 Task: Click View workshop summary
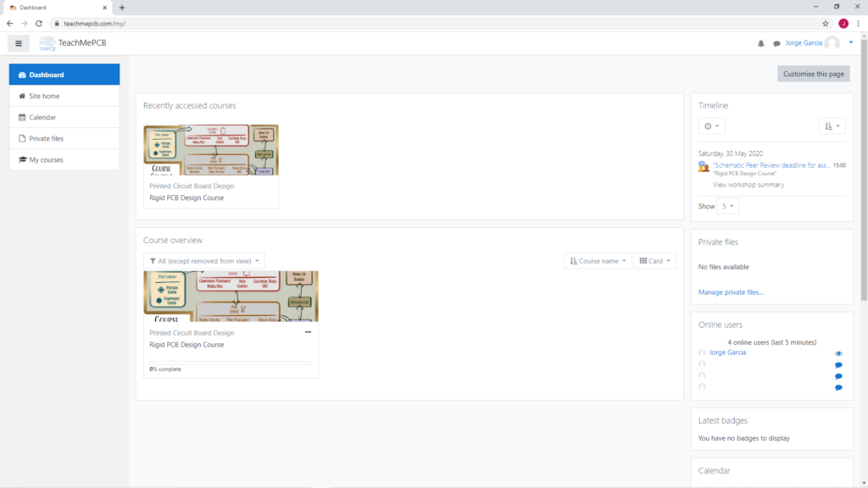pyautogui.click(x=748, y=185)
